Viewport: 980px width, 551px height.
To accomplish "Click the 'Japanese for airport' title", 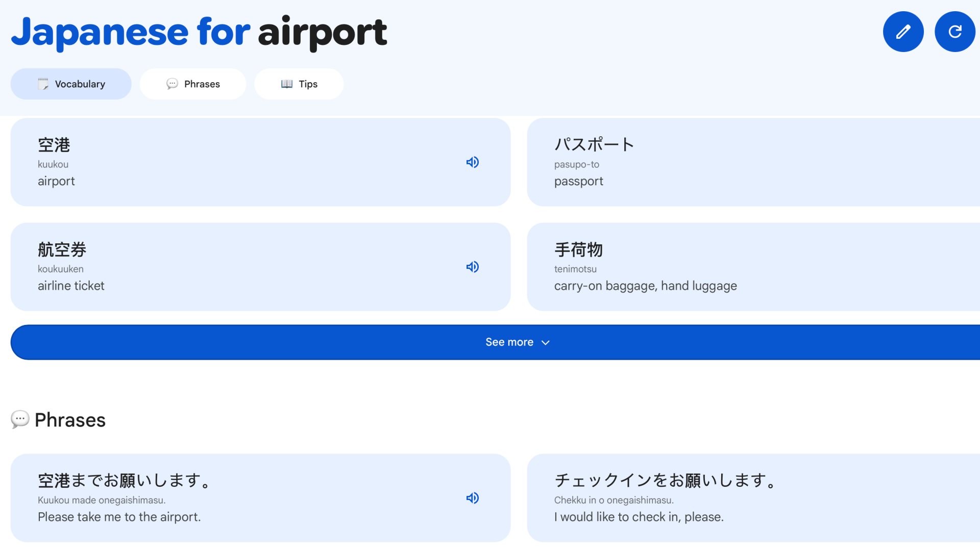I will pyautogui.click(x=199, y=32).
